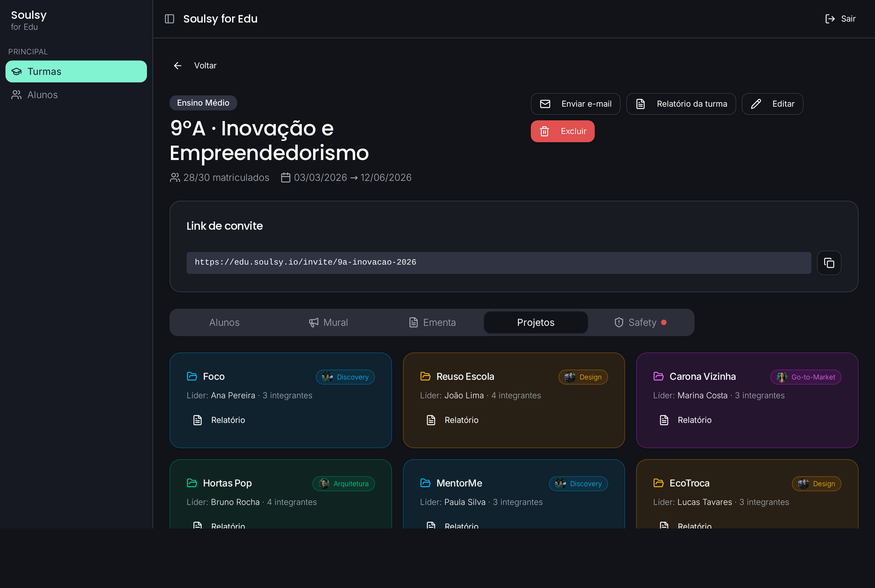Open Relatório for Reuso Escola project
Screen dimensions: 875x588
click(x=453, y=420)
